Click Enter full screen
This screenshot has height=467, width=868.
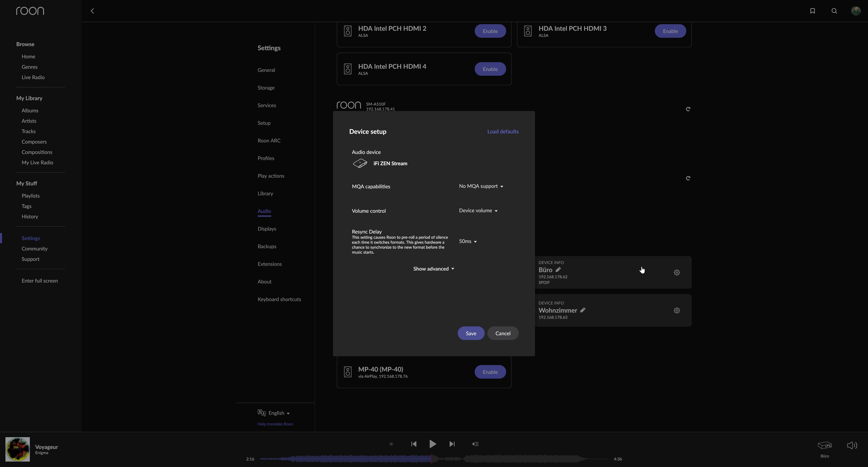point(39,281)
